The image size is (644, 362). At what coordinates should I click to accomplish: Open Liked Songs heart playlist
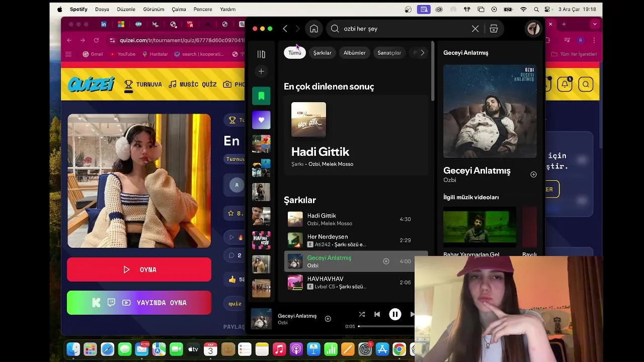coord(261,120)
